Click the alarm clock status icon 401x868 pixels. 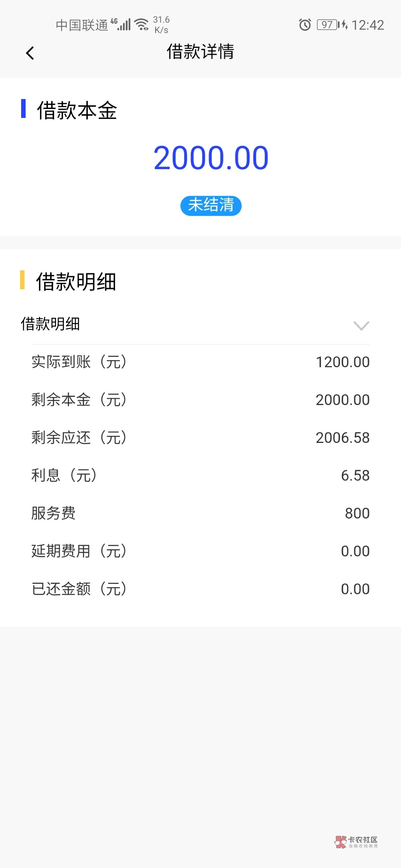tap(305, 25)
